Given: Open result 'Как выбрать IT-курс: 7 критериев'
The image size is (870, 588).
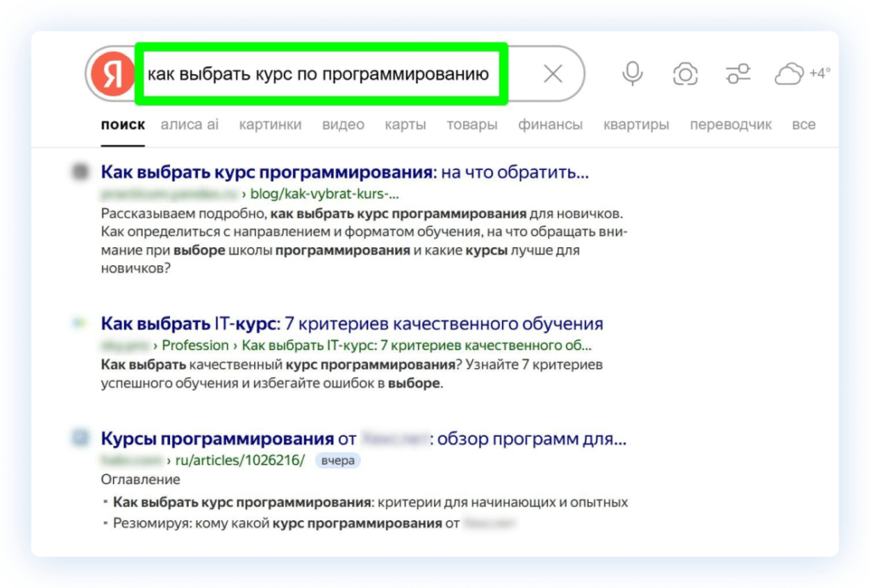Looking at the screenshot, I should [352, 324].
